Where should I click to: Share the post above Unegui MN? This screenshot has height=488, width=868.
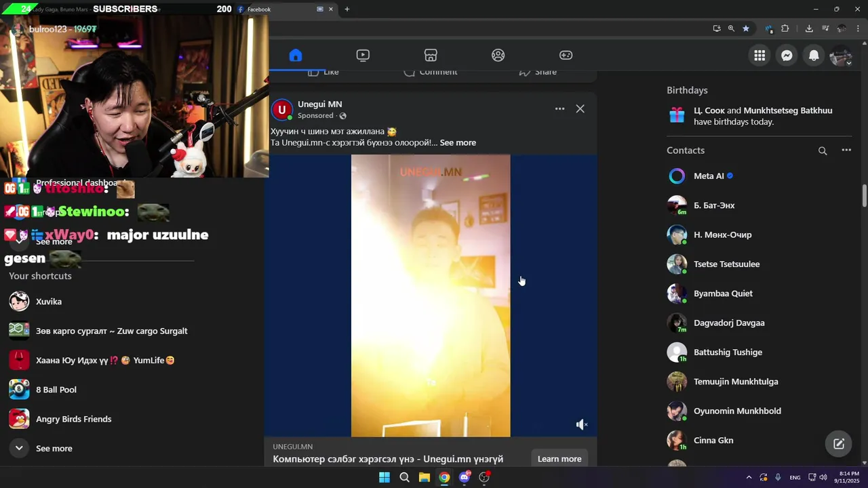tap(538, 72)
